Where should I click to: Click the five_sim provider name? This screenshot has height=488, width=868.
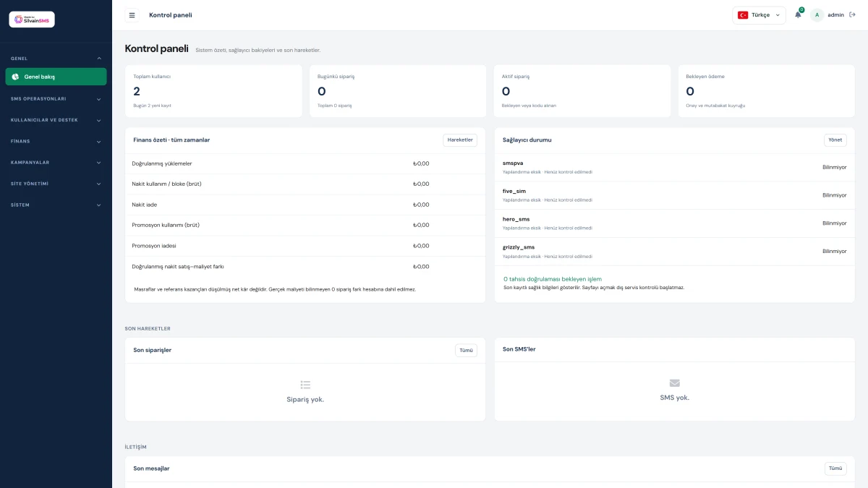514,192
